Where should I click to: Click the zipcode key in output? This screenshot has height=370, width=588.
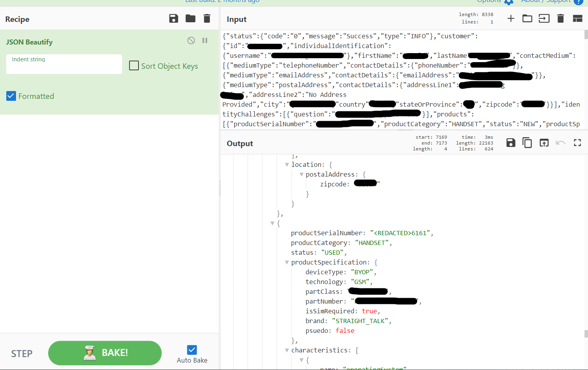(334, 184)
